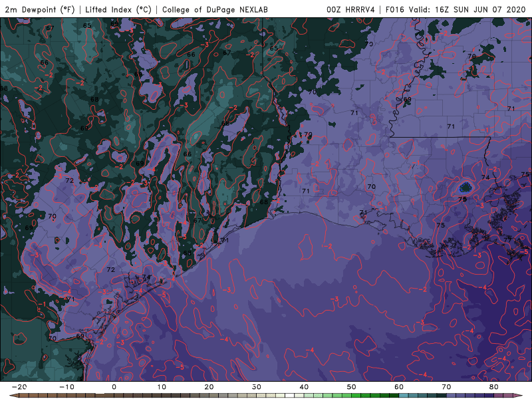This screenshot has height=399, width=532.
Task: Click the -20 label on the color scale
Action: coord(19,387)
